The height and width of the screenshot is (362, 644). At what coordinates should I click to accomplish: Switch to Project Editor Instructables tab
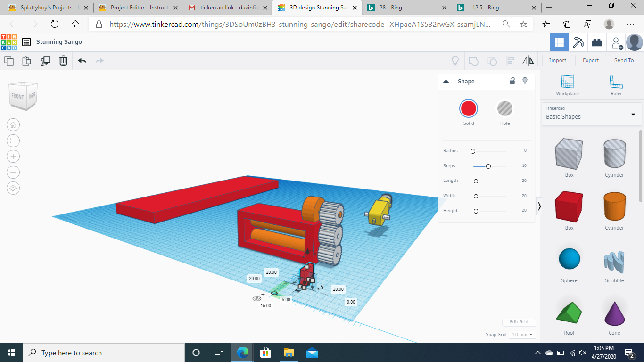pyautogui.click(x=138, y=8)
